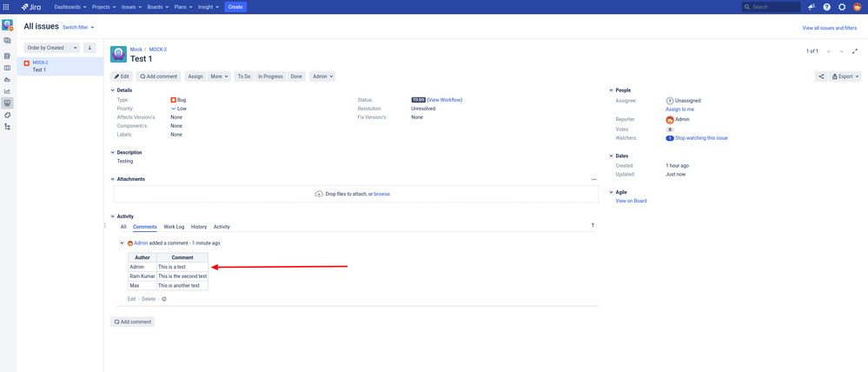This screenshot has height=372, width=868.
Task: Open the Dashboards dropdown menu
Action: point(70,7)
